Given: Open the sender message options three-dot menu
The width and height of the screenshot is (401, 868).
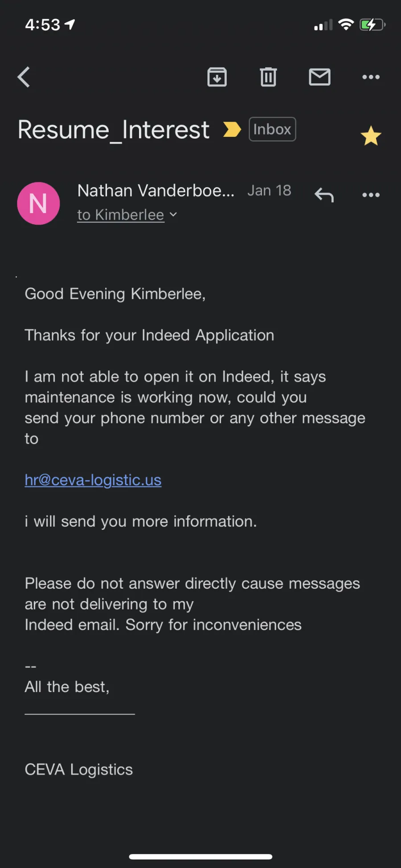Looking at the screenshot, I should [371, 195].
